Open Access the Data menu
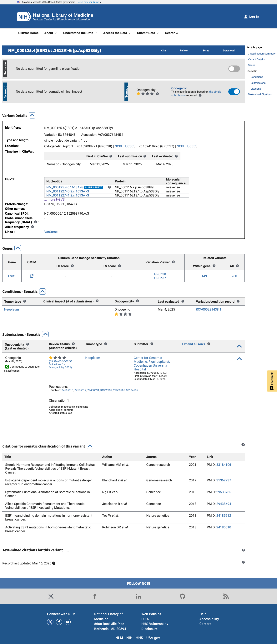Image resolution: width=277 pixels, height=644 pixels. click(117, 33)
